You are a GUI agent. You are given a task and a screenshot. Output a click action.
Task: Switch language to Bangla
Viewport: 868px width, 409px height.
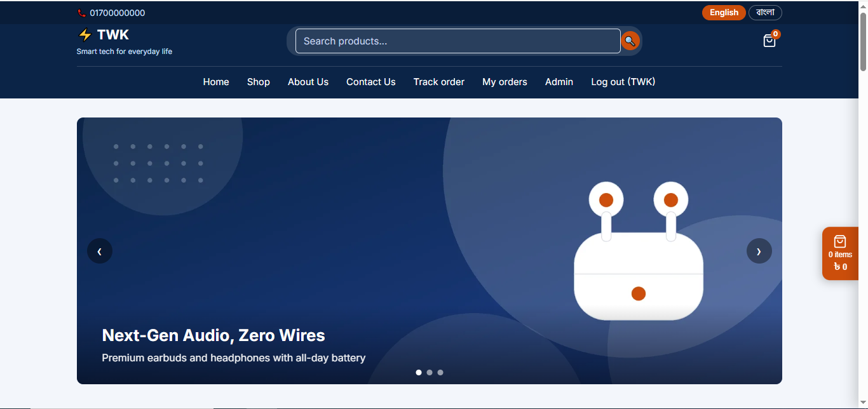[x=765, y=13]
